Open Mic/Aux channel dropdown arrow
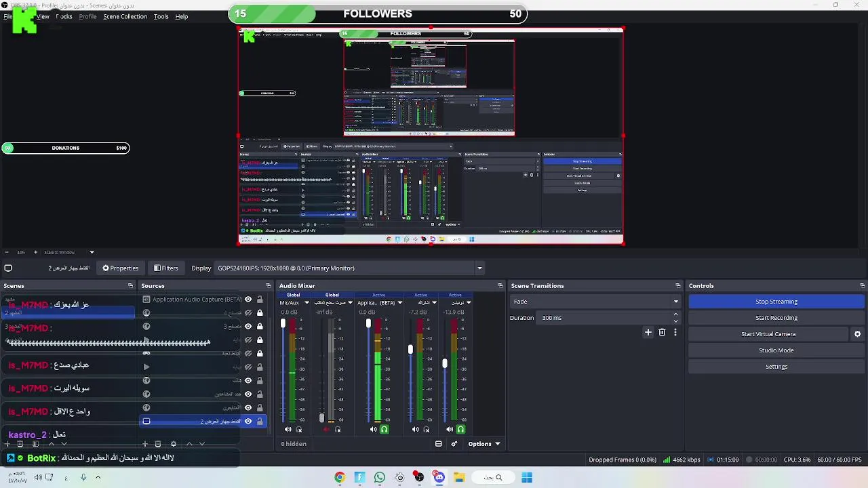 [x=307, y=303]
